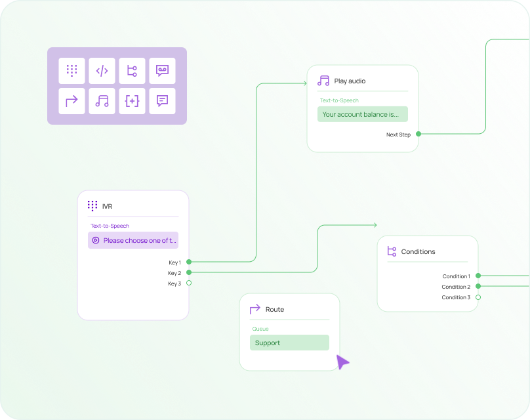The width and height of the screenshot is (530, 420).
Task: Click the Key 2 output connector
Action: point(189,272)
